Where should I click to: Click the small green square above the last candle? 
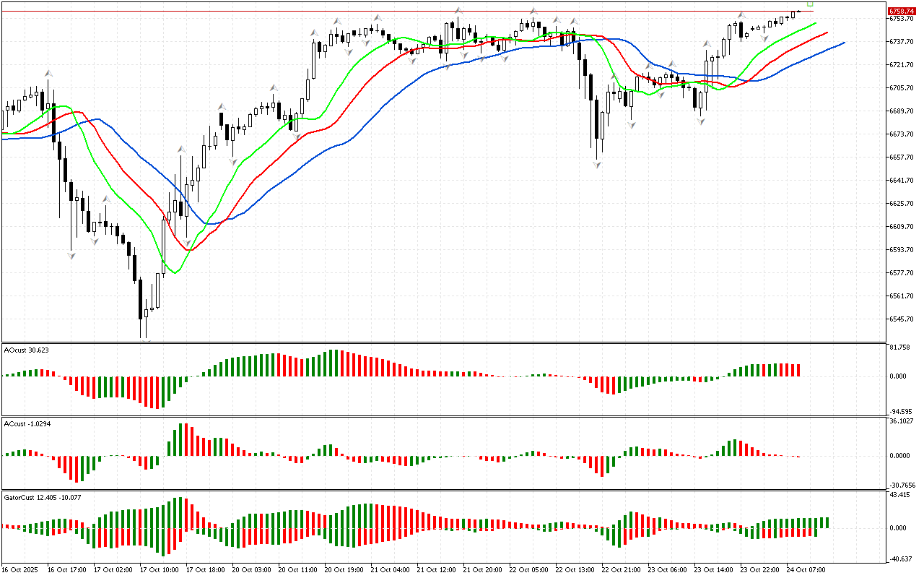click(810, 4)
